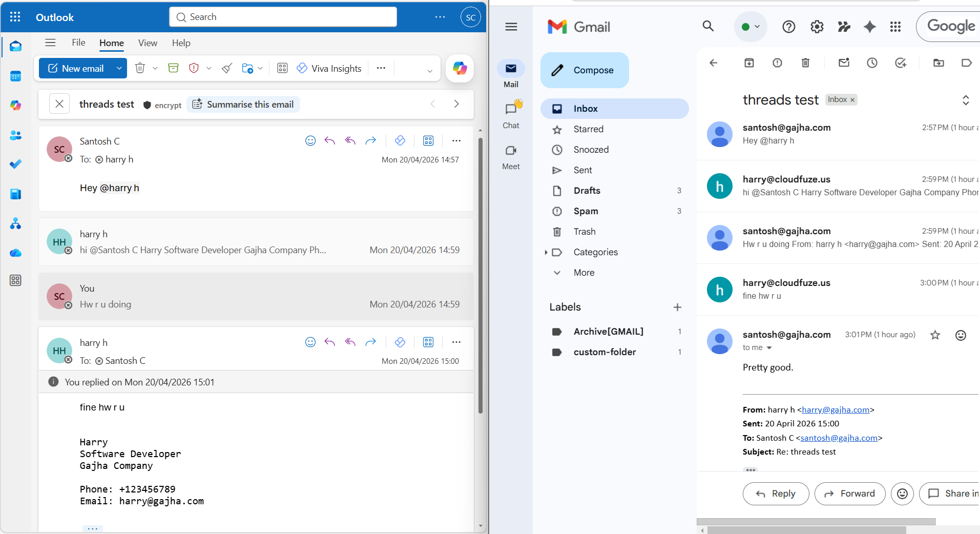This screenshot has height=534, width=980.
Task: Reply all on Santosh C message
Action: [350, 140]
